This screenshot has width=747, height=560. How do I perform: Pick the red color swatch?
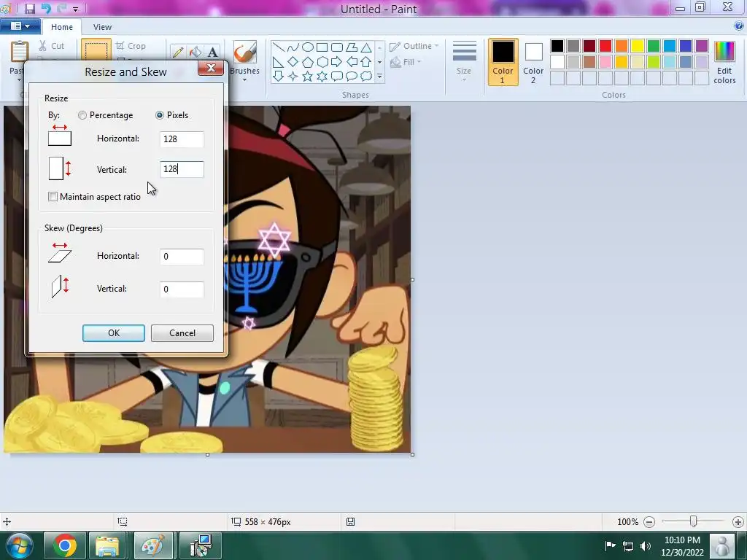point(605,46)
